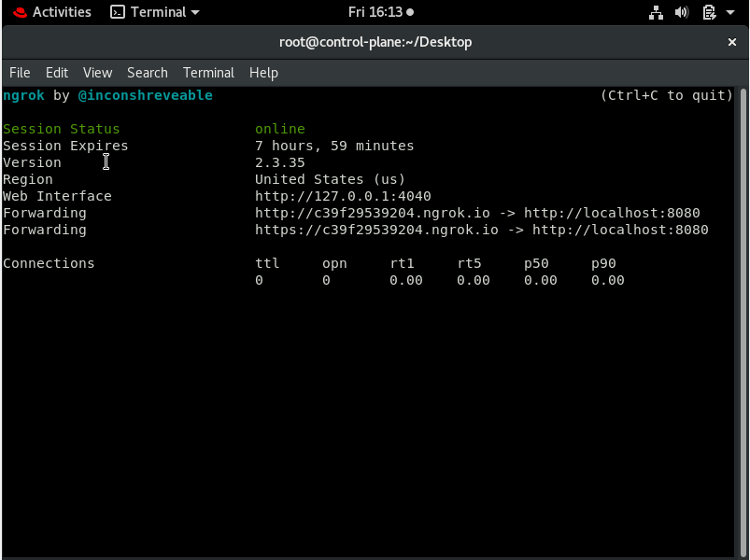
Task: Click the 'p50' column header
Action: (536, 263)
